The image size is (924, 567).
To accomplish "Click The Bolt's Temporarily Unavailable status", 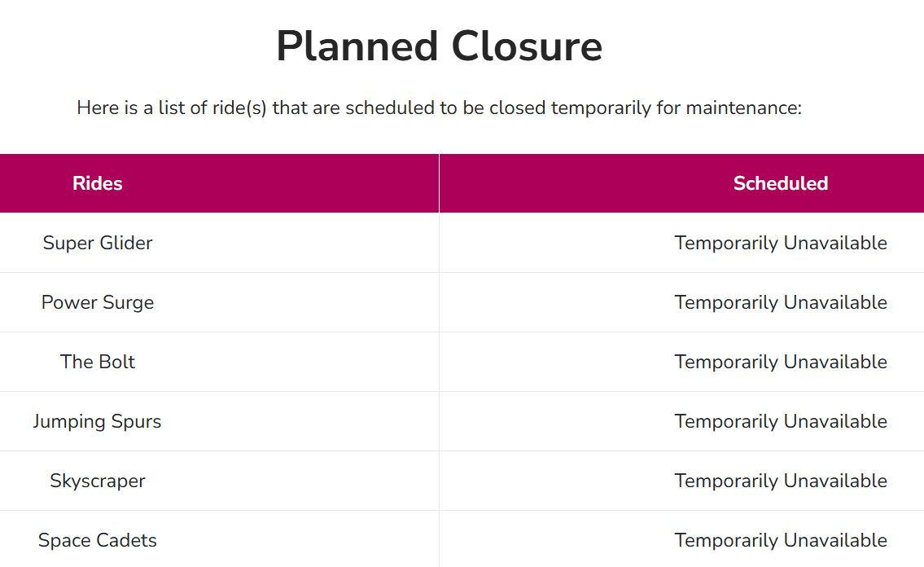I will (781, 362).
